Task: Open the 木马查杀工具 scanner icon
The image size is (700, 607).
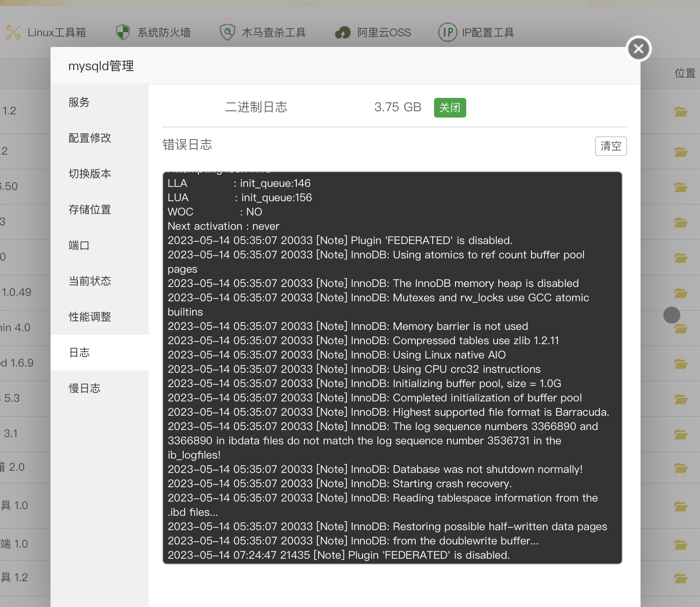Action: 228,32
